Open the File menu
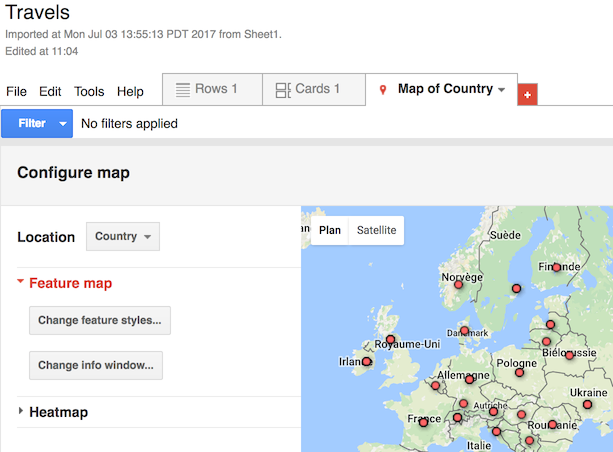The image size is (613, 452). (17, 91)
